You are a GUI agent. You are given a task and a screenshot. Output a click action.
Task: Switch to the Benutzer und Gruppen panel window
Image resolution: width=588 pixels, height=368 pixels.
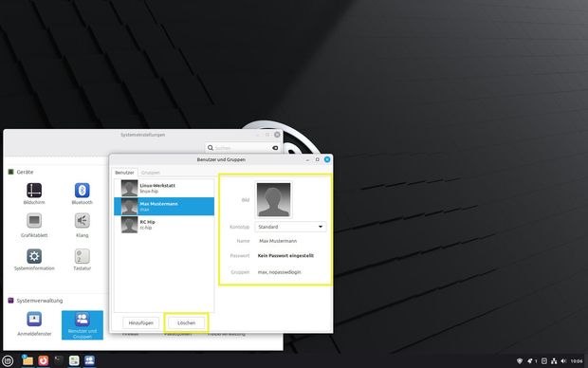click(89, 360)
